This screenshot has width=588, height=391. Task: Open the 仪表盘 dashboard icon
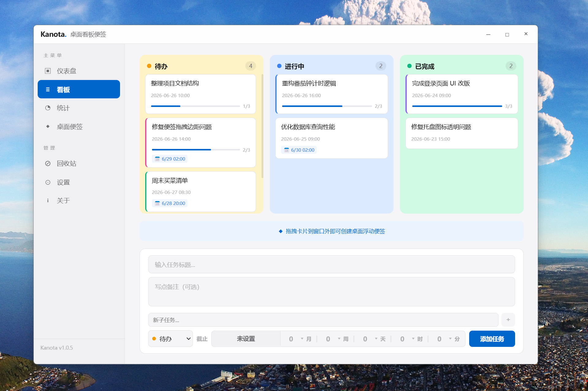tap(48, 71)
